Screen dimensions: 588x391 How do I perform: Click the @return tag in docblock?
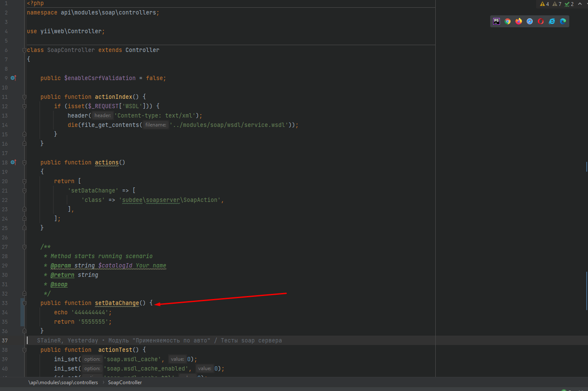coord(63,275)
